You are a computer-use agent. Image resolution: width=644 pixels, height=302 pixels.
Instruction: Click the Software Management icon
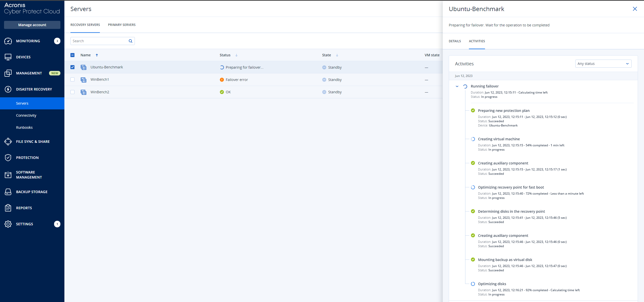8,175
